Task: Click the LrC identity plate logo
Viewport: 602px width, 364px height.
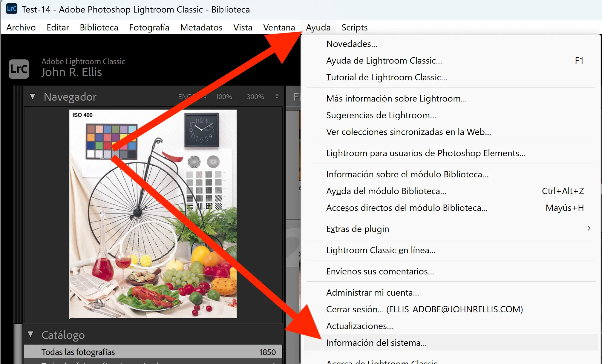Action: click(x=19, y=69)
